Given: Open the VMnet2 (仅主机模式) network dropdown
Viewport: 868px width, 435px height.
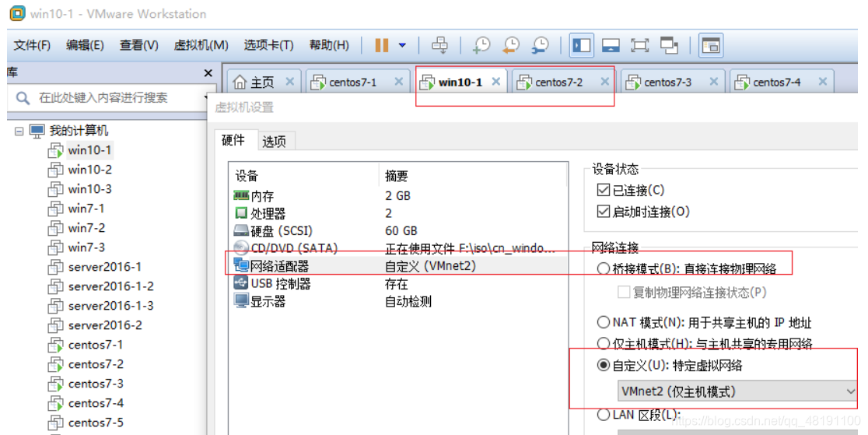Looking at the screenshot, I should point(737,391).
